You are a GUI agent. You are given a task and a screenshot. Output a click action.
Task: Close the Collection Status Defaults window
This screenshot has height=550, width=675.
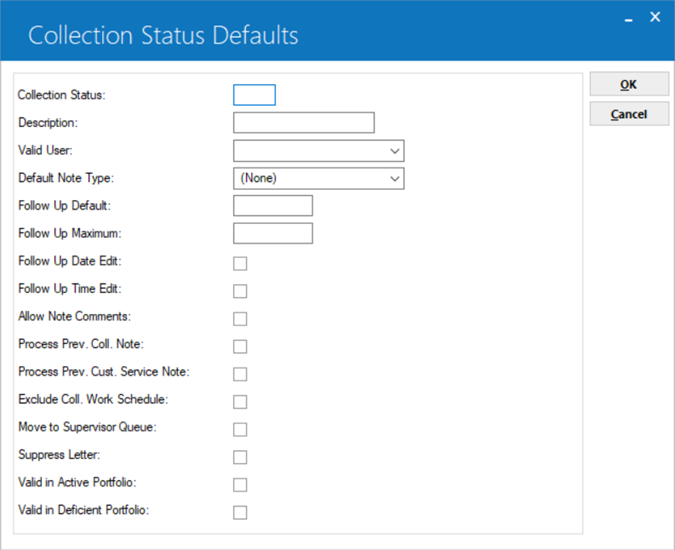tap(655, 17)
